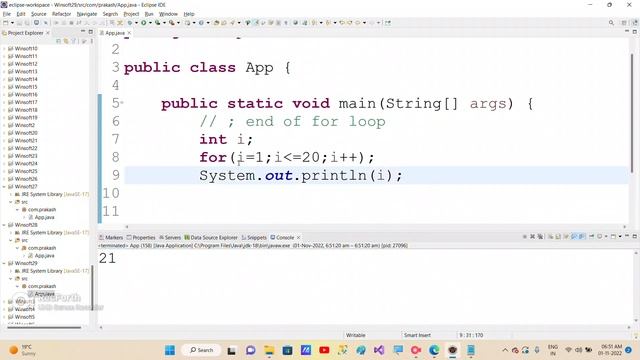The width and height of the screenshot is (640, 360).
Task: Click the New file icon in main toolbar
Action: pos(6,23)
